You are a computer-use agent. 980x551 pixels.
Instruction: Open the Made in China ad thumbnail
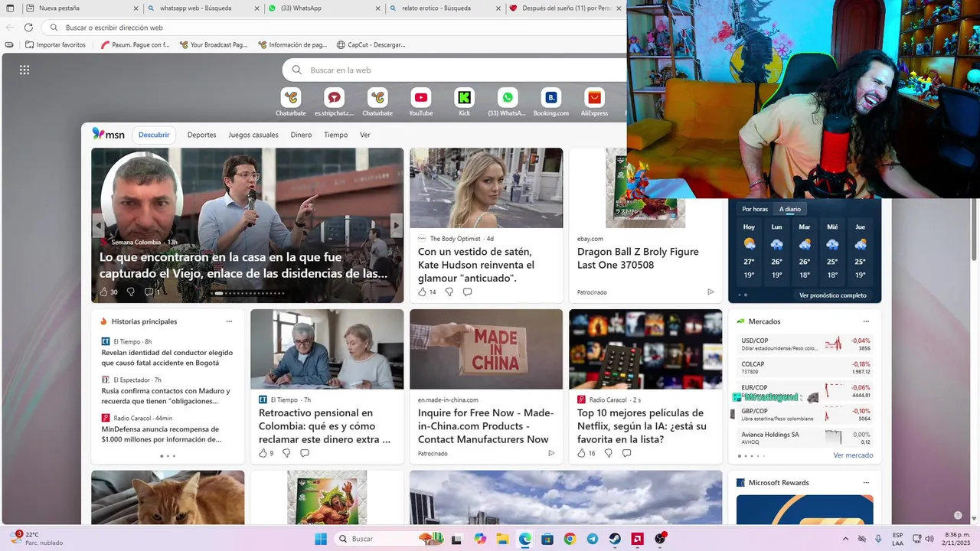[486, 349]
